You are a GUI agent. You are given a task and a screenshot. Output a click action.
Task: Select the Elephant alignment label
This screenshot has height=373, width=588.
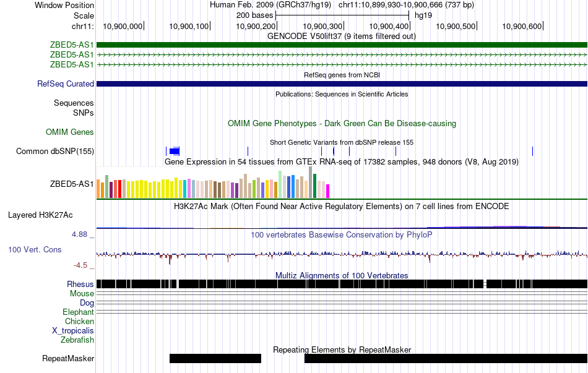coord(78,312)
